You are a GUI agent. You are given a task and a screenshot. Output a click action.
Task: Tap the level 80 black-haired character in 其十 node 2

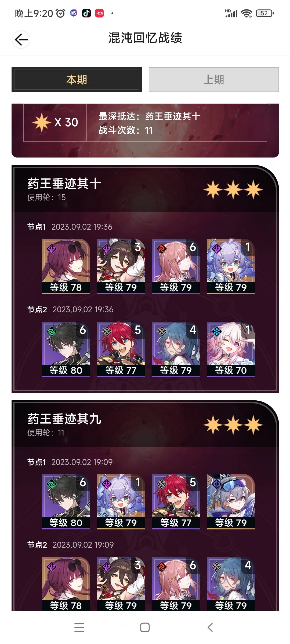(66, 349)
